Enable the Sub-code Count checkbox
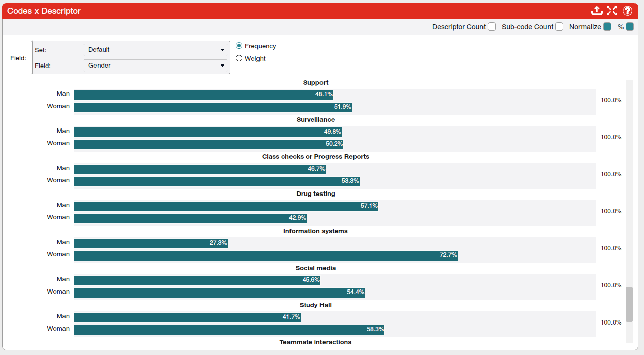This screenshot has height=355, width=644. point(559,26)
